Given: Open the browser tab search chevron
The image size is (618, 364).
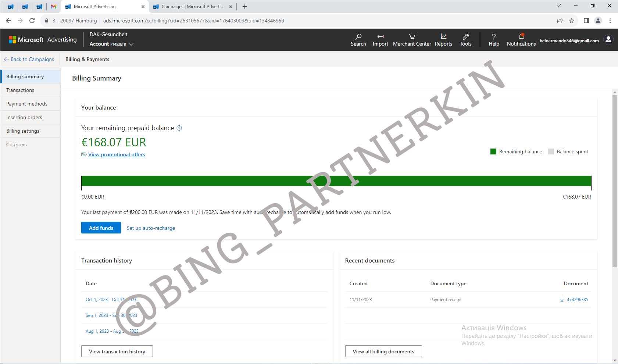Looking at the screenshot, I should click(558, 6).
